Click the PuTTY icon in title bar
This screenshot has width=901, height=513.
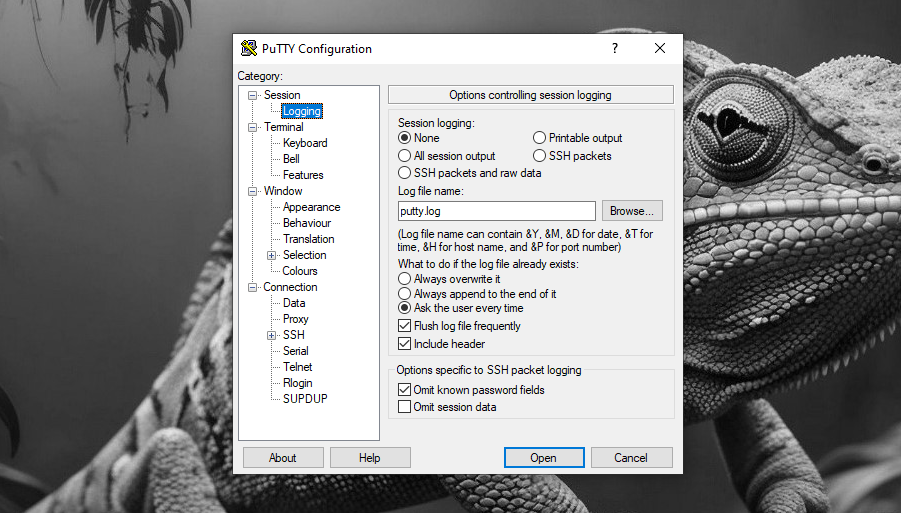249,49
